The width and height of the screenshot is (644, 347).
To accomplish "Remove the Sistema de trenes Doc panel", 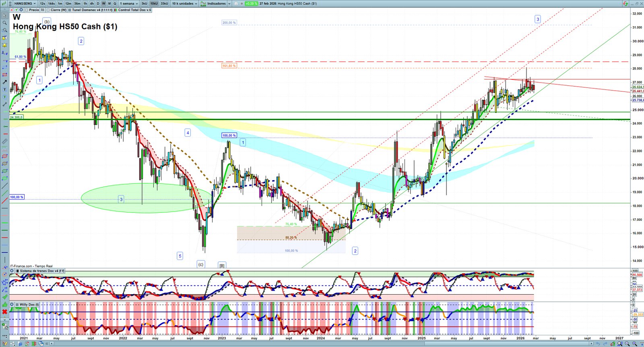I will click(x=12, y=271).
